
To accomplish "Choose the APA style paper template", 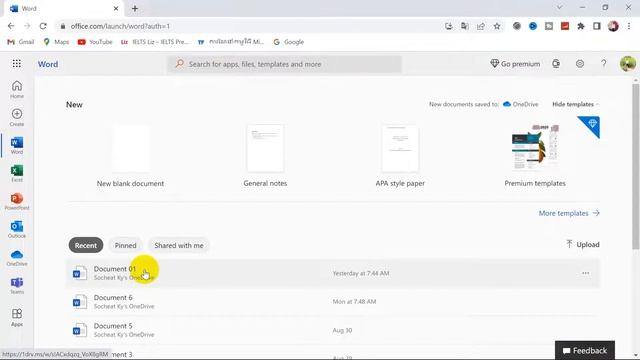I will 400,156.
